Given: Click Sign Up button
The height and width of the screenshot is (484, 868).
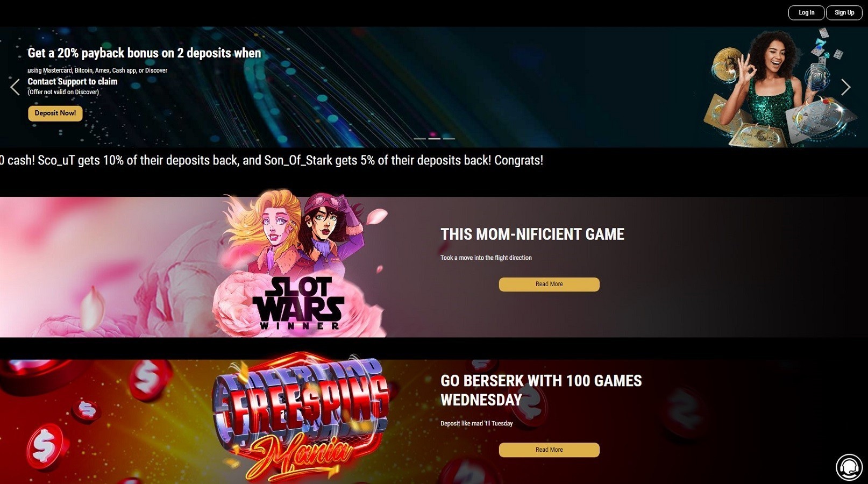Looking at the screenshot, I should (x=844, y=13).
